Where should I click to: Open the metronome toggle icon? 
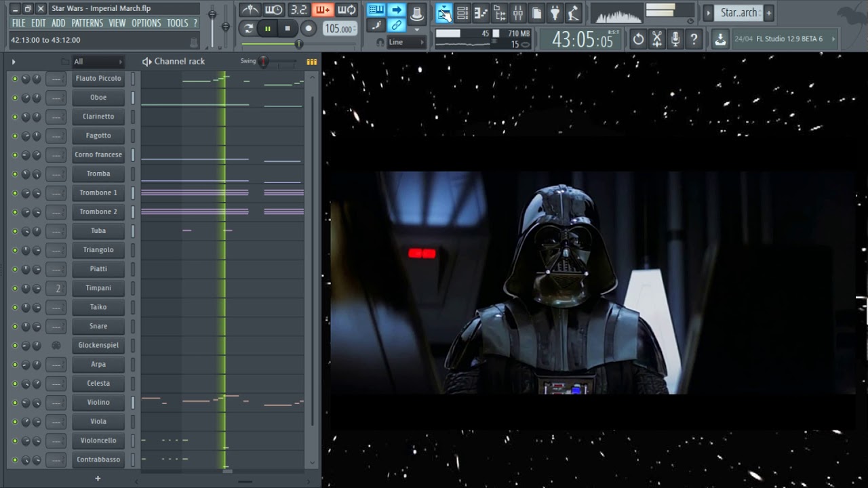[250, 10]
